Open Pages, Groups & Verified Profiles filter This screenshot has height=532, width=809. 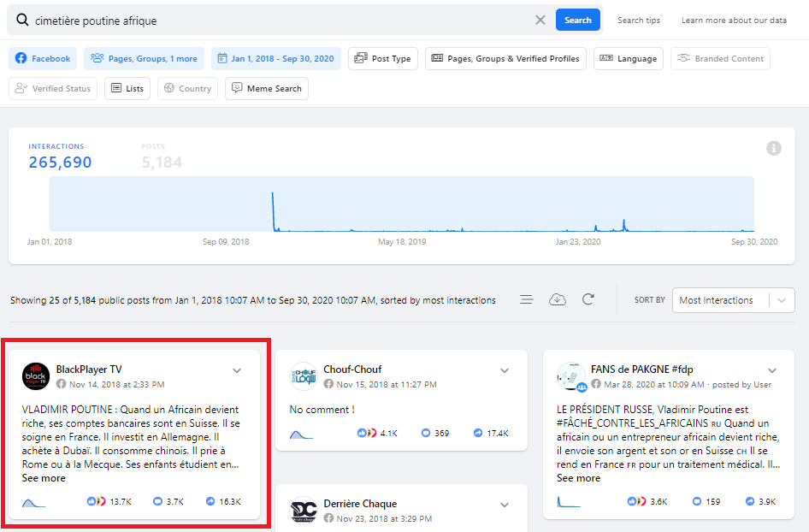point(505,59)
